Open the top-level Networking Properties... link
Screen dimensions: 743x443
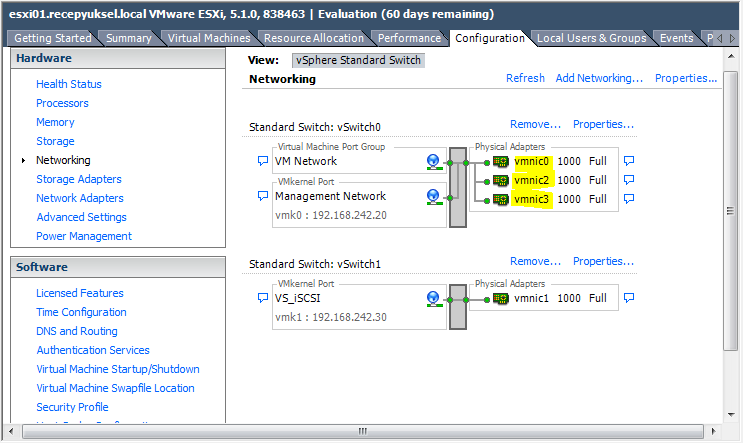(x=686, y=78)
